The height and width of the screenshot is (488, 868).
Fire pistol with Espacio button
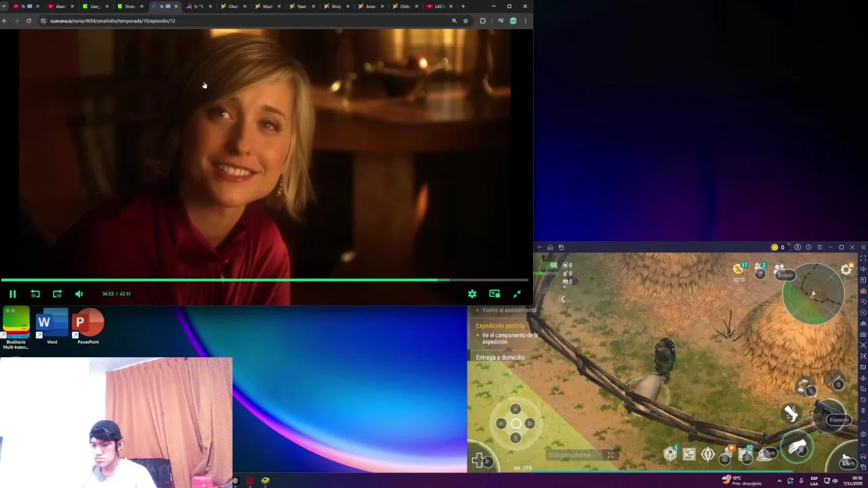point(839,420)
